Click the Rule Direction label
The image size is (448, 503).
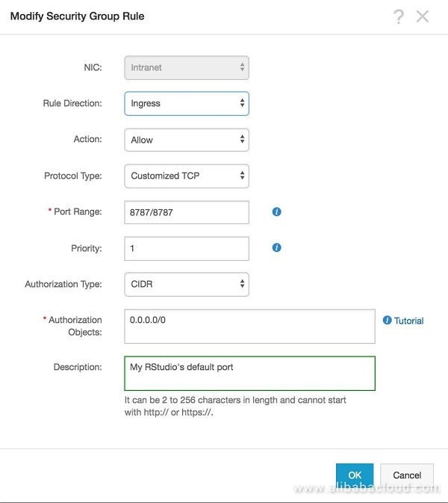[72, 104]
